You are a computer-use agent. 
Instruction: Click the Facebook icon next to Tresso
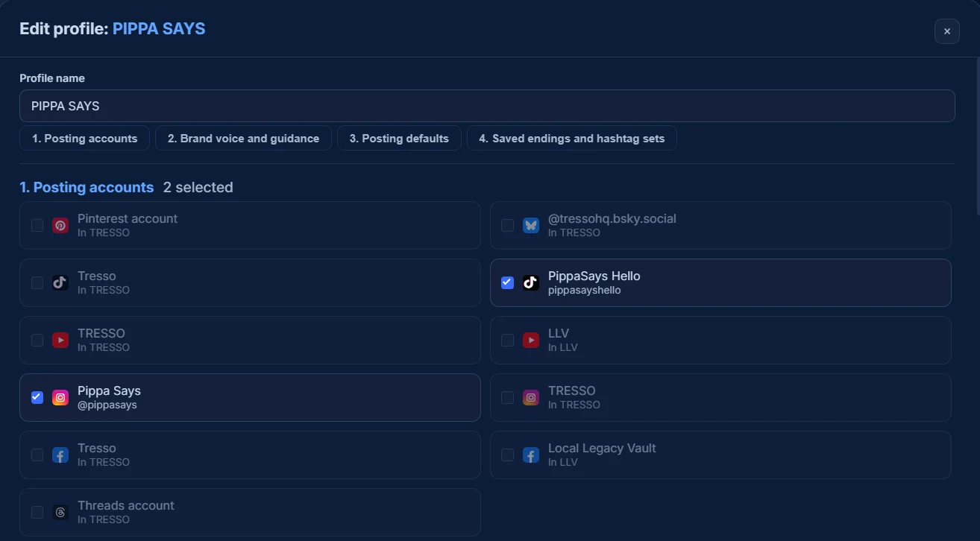coord(60,455)
